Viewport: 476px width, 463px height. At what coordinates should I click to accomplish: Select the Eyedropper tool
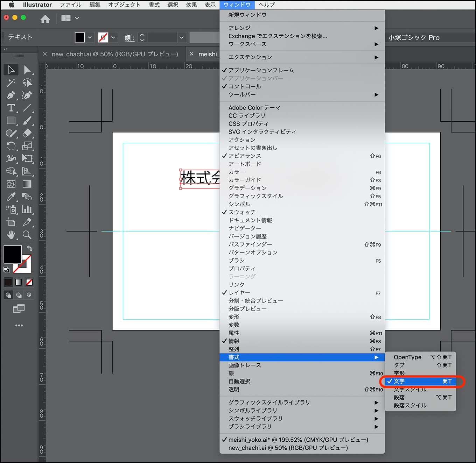(11, 197)
